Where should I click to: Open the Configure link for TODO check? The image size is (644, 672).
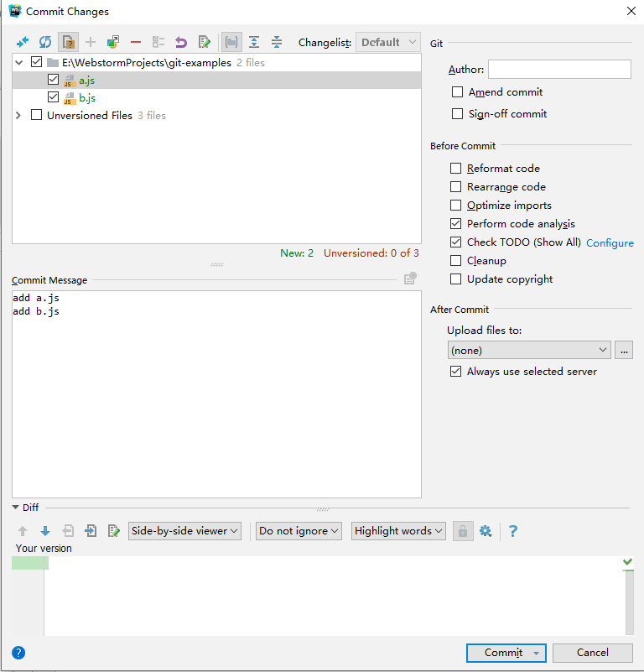tap(610, 242)
